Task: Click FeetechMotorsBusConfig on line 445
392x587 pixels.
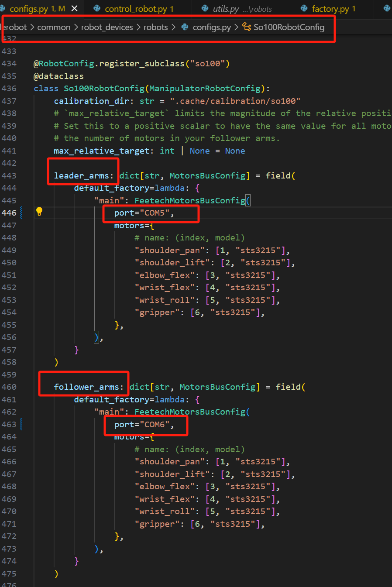Action: pyautogui.click(x=190, y=200)
